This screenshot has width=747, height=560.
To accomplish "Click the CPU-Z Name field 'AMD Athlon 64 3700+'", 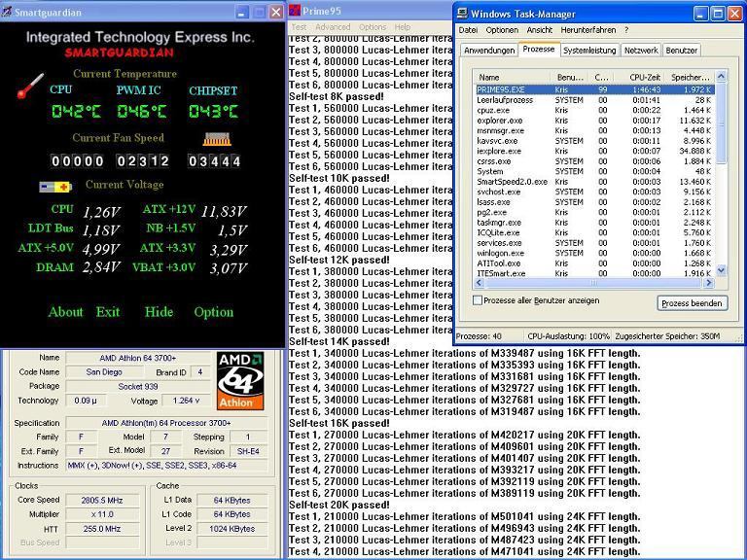I will click(138, 358).
